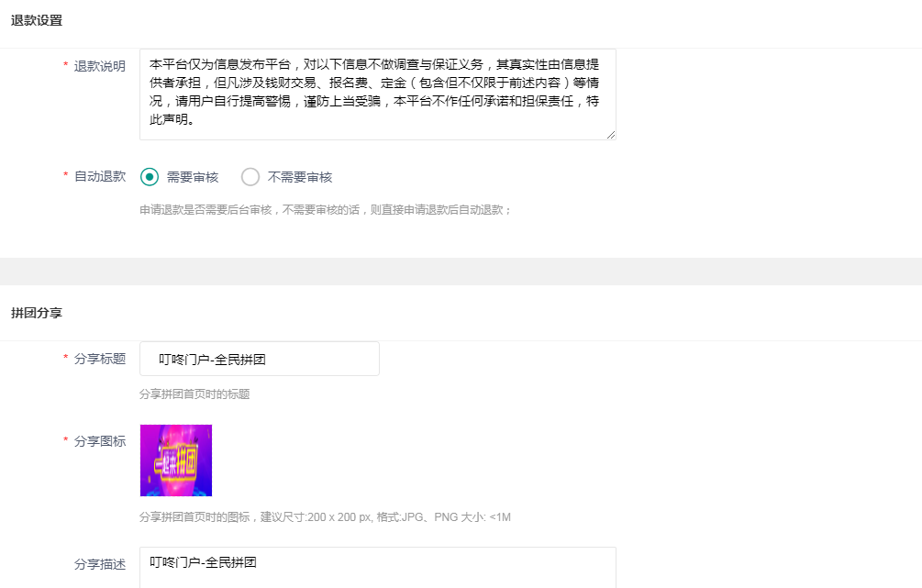
Task: Click the 分享图标 field label
Action: 100,441
